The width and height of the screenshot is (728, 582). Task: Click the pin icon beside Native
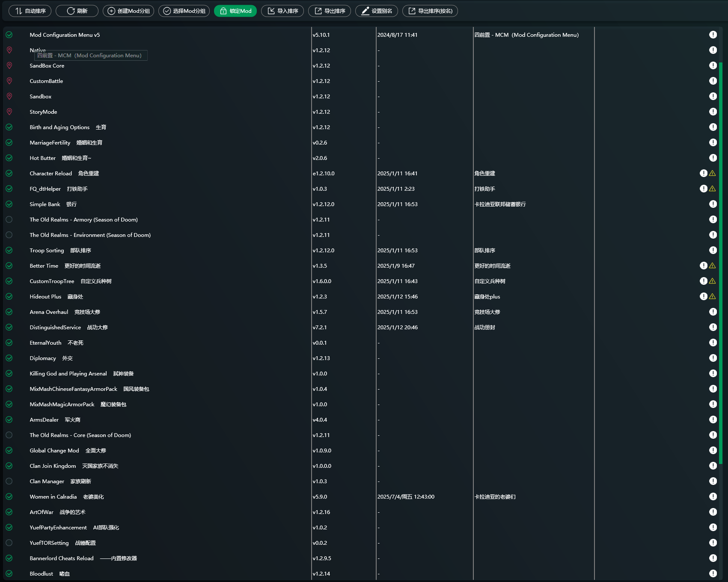coord(9,50)
